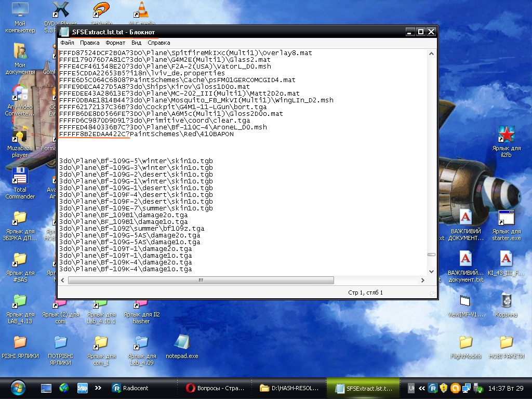Click the vertical scrollbar down arrow

point(431,271)
